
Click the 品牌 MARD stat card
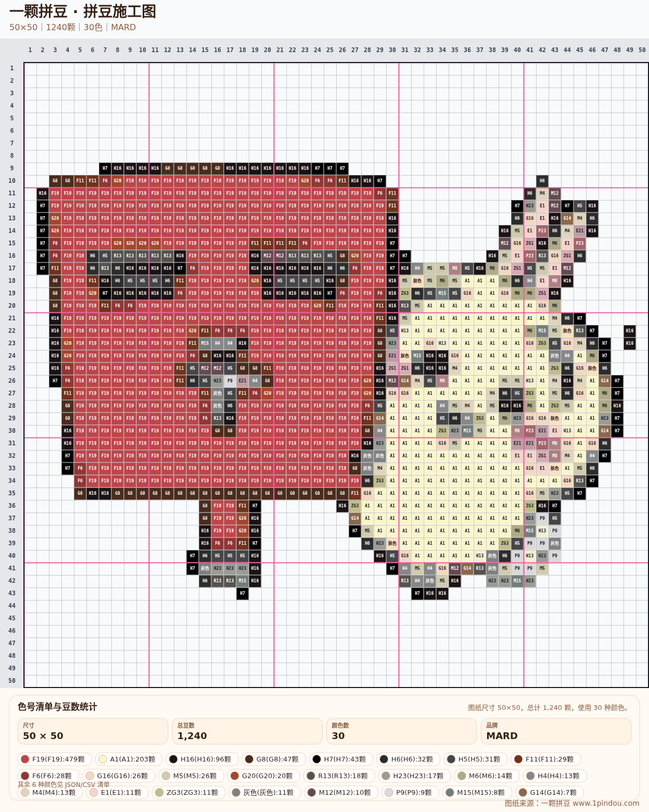(556, 731)
